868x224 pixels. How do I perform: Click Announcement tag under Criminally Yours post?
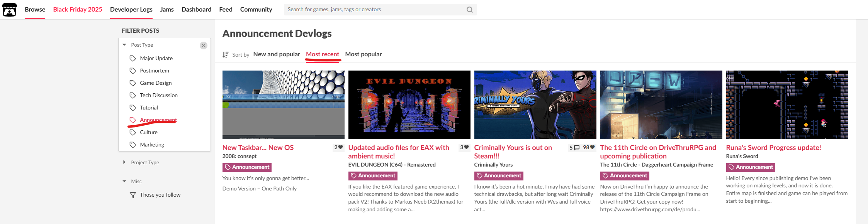click(x=499, y=175)
